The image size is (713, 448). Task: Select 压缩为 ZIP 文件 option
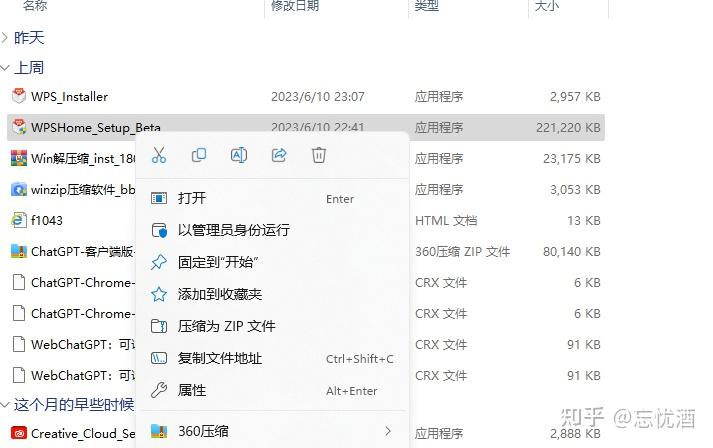(x=272, y=326)
